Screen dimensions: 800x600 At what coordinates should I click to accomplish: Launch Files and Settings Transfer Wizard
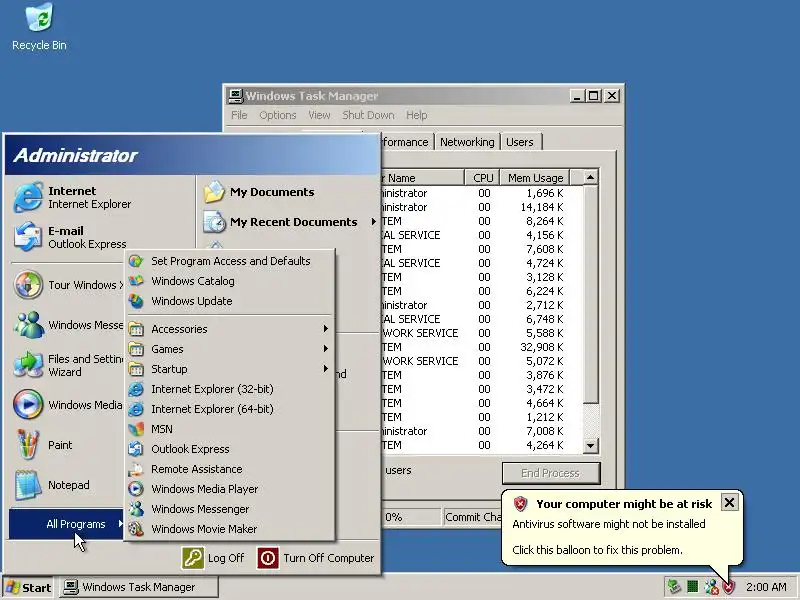(x=67, y=365)
